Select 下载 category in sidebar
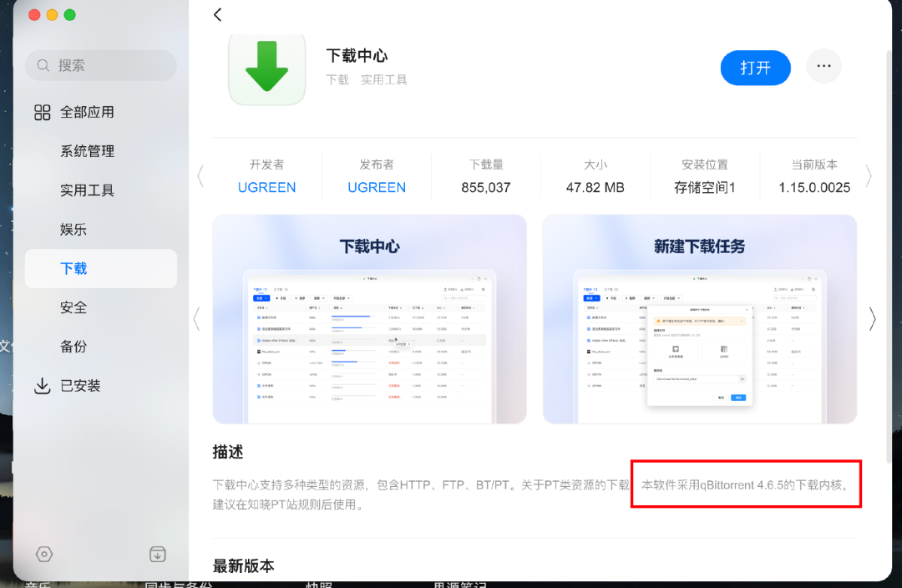This screenshot has width=902, height=588. pos(101,269)
